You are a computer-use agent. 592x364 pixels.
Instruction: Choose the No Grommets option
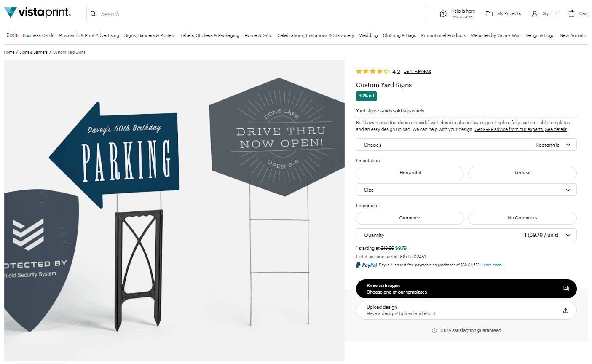tap(522, 218)
